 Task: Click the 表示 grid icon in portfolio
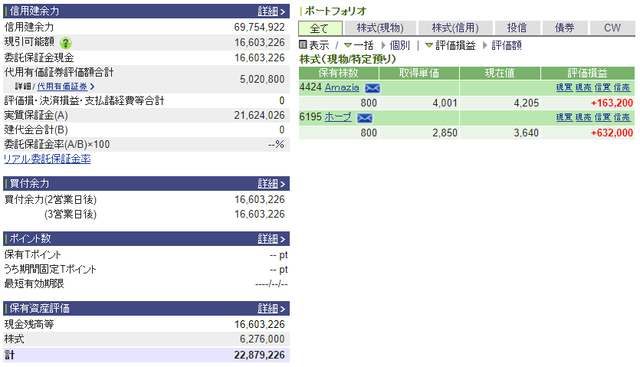(302, 44)
